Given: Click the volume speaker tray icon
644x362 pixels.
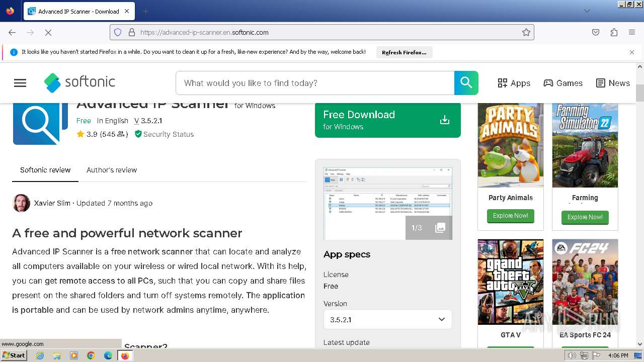Looking at the screenshot, I should 572,355.
